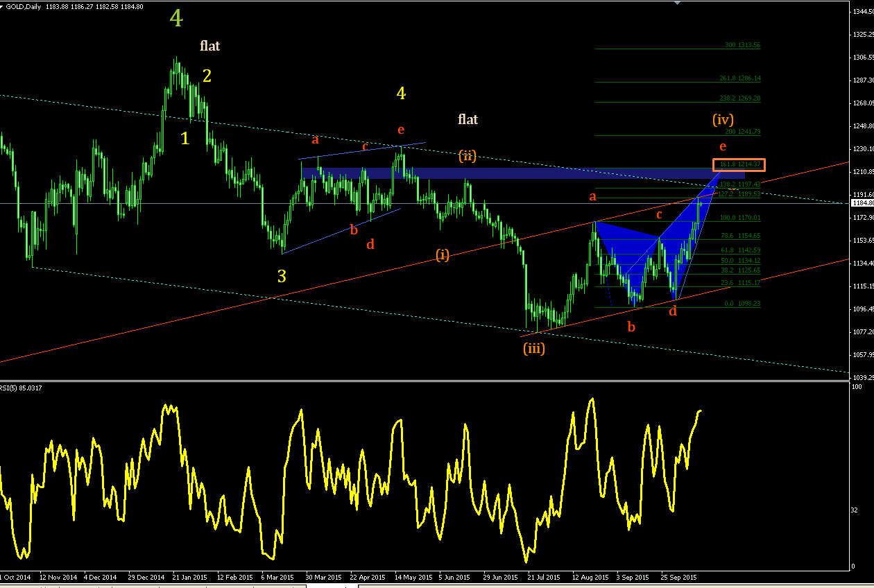Select the RSI(5) 85.0317 indicator label

[x=22, y=388]
